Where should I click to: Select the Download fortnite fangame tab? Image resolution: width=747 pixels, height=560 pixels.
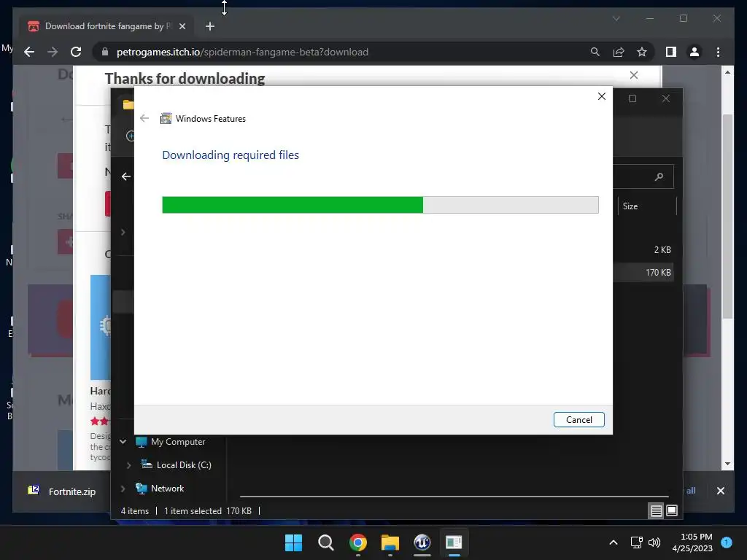tap(107, 26)
